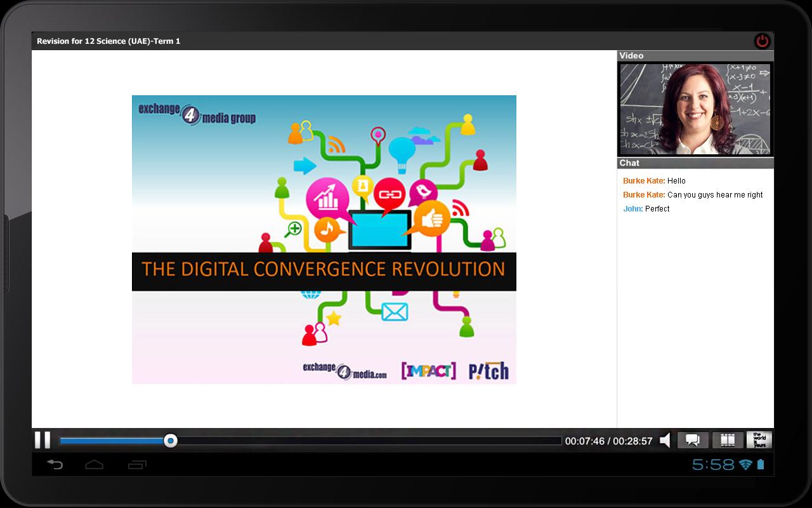Click Burke Kate's name in chat
The width and height of the screenshot is (812, 508).
click(639, 180)
